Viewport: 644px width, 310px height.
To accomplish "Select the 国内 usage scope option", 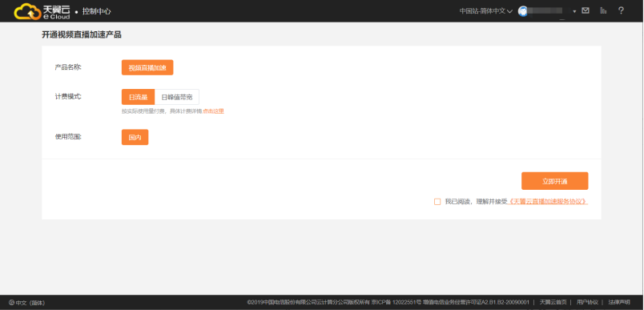I will coord(135,138).
